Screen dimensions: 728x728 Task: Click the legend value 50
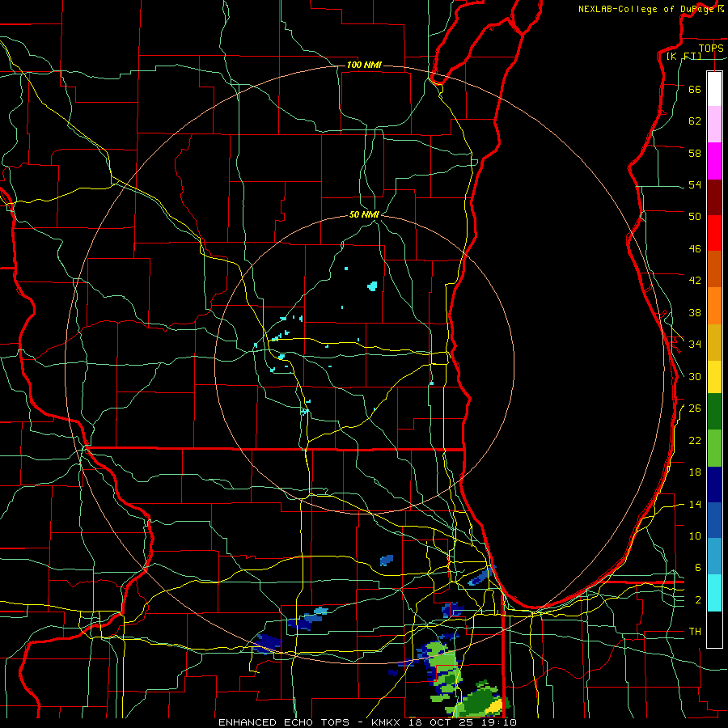pos(695,217)
